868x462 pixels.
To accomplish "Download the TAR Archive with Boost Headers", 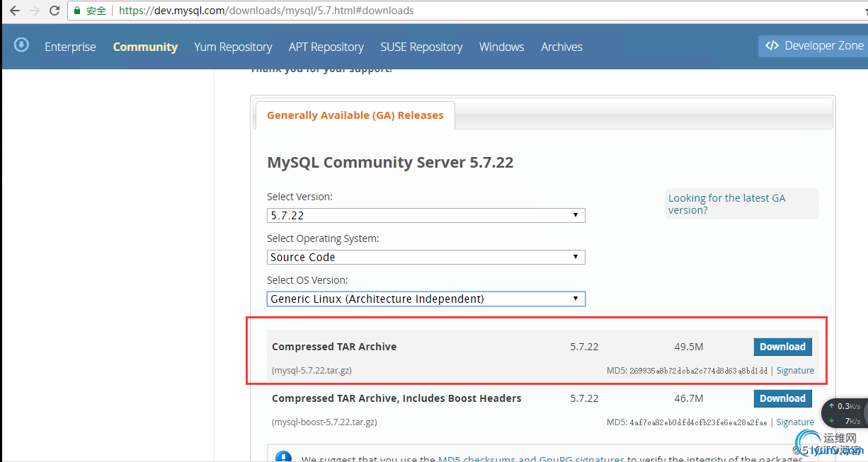I will click(x=782, y=398).
